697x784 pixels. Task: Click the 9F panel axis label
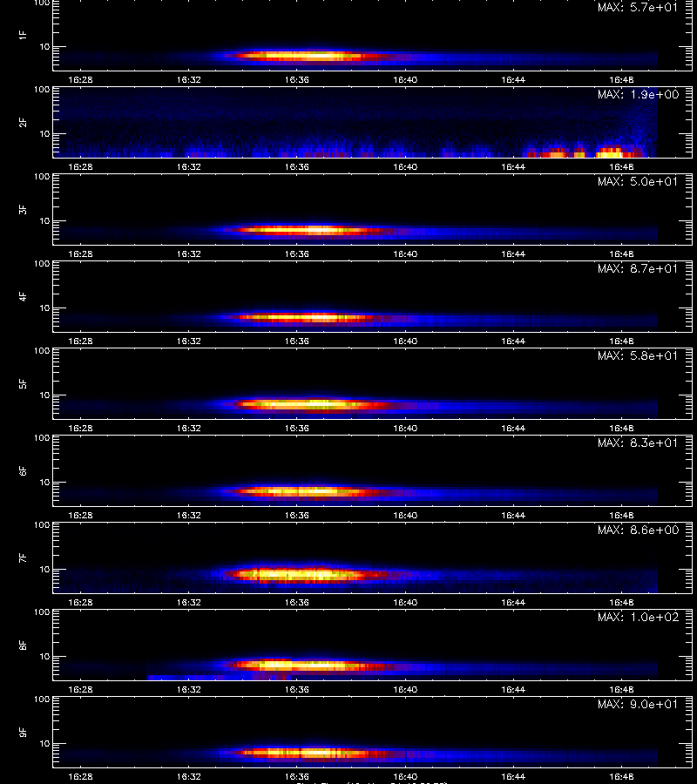[23, 732]
